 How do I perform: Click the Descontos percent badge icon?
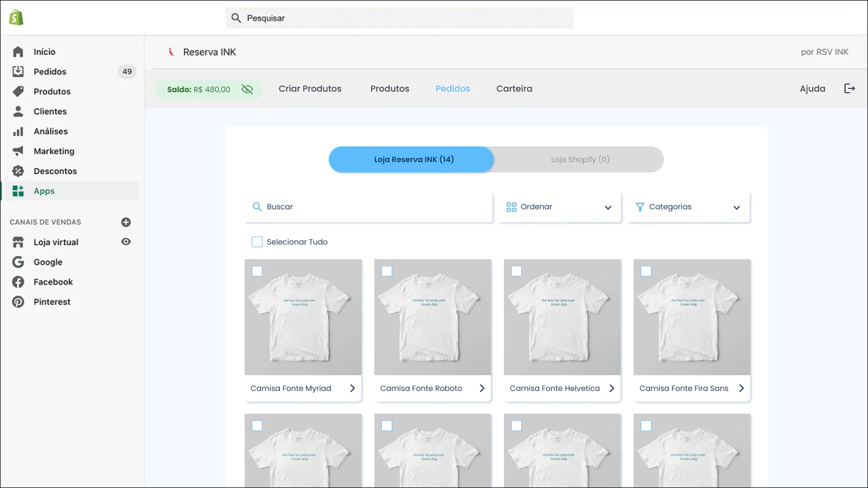(x=18, y=171)
